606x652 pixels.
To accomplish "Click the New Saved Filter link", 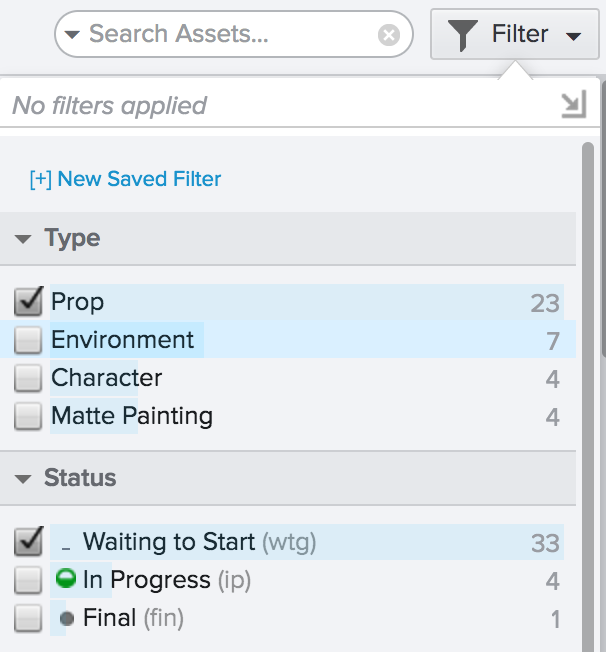I will coord(126,179).
